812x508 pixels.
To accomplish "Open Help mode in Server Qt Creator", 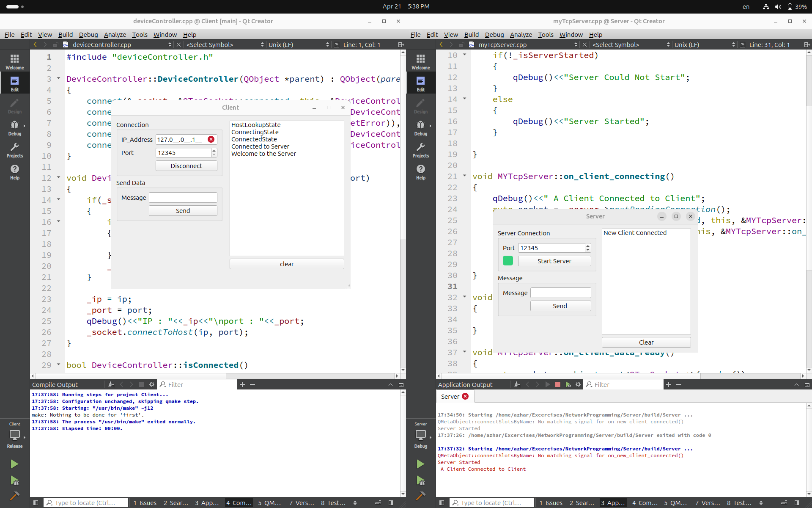I will pos(421,172).
